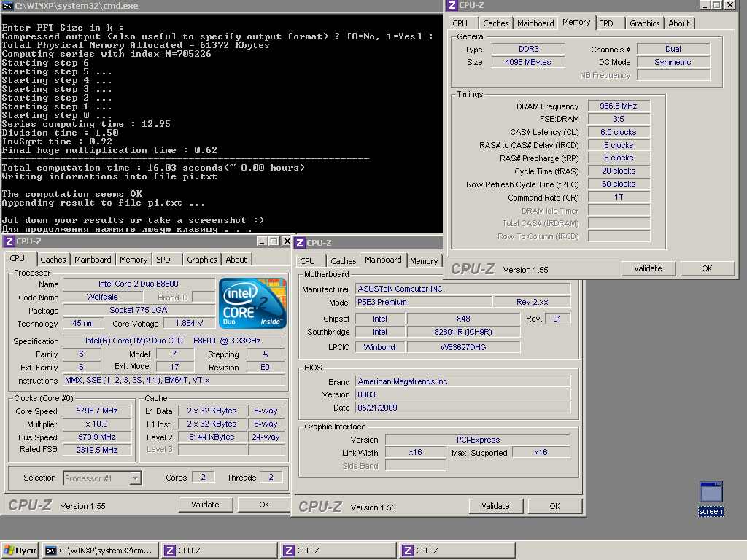Click OK in the memory CPU-Z window
Image resolution: width=747 pixels, height=560 pixels.
point(707,268)
